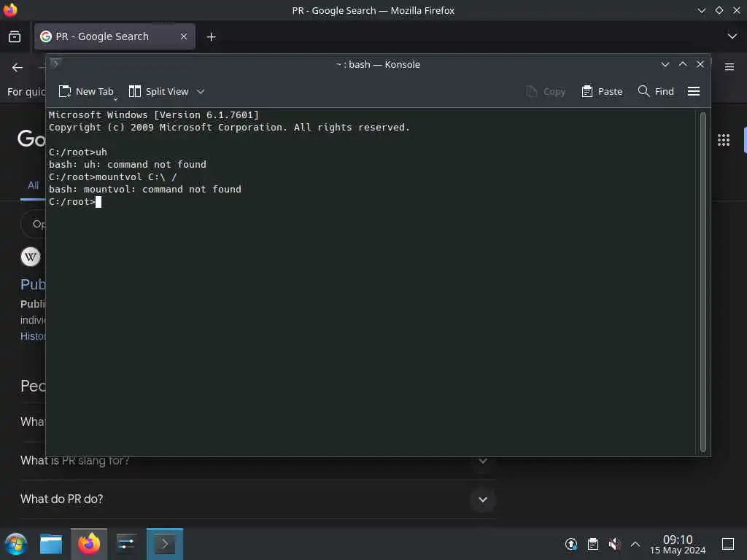
Task: Open the list all tabs dropdown in Firefox
Action: [x=732, y=36]
